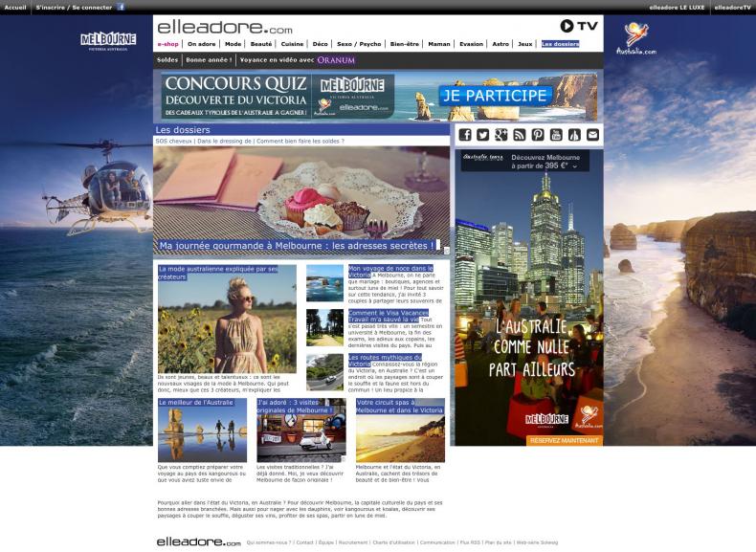Click Soldes in the dark sub-navigation

coord(167,59)
